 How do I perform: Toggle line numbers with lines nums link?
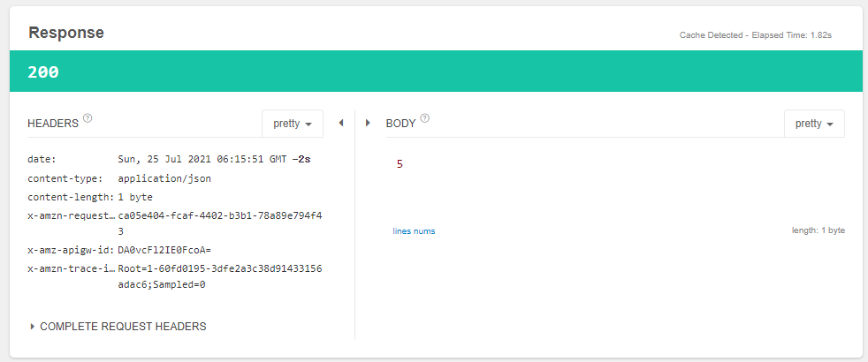414,231
